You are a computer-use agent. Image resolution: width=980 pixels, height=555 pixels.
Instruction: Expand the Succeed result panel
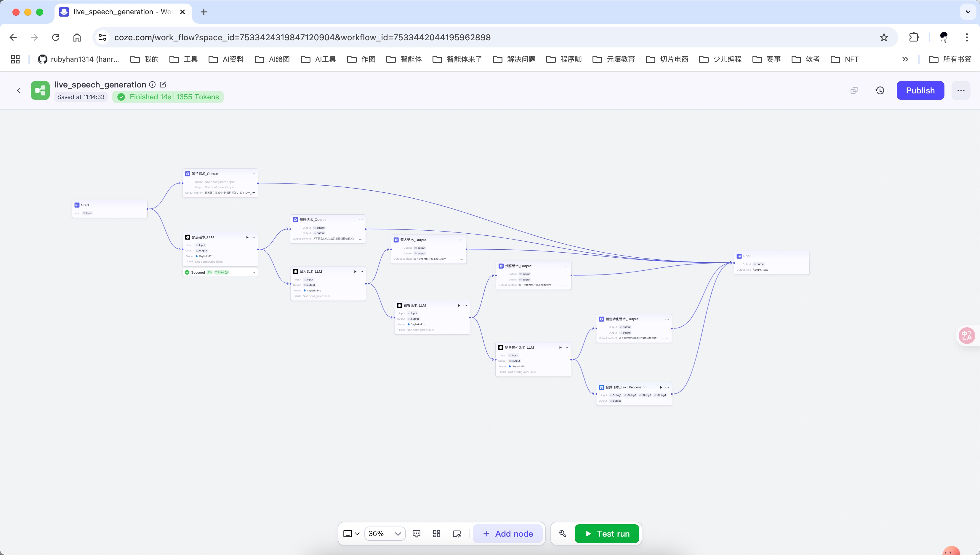[254, 272]
